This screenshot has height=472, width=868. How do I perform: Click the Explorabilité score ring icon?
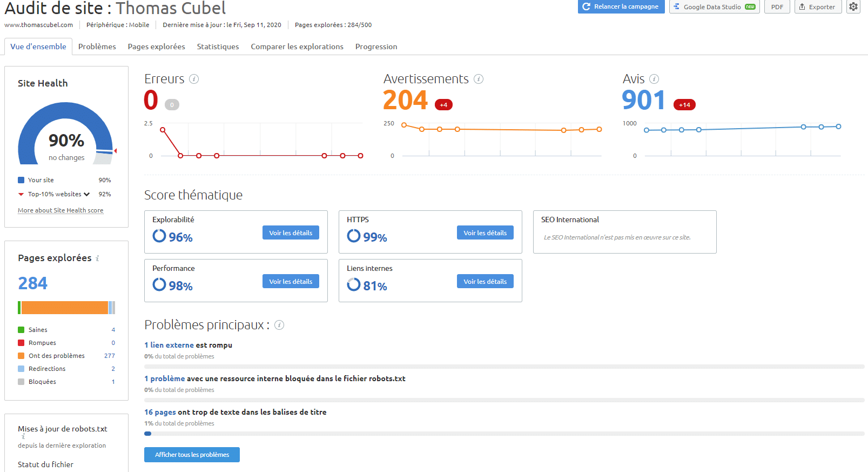[159, 236]
